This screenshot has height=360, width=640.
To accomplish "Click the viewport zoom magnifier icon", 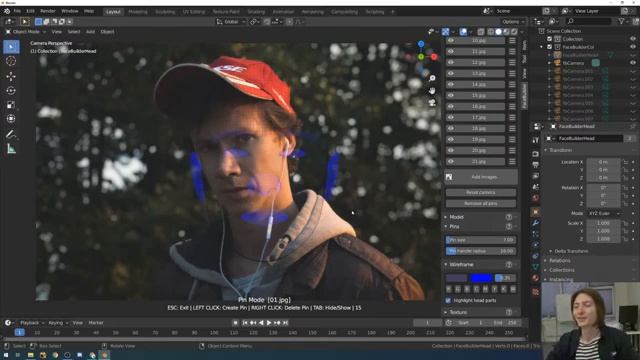I will [432, 78].
